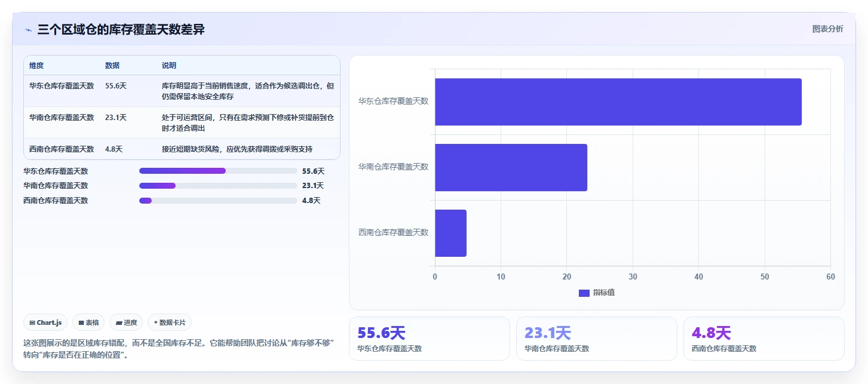
Task: Click progress value 23.1天
Action: click(x=313, y=186)
